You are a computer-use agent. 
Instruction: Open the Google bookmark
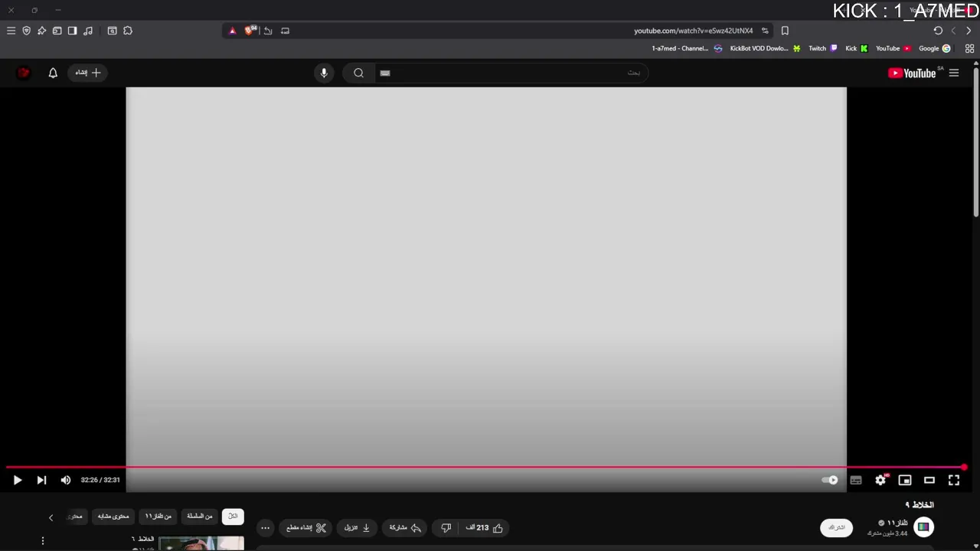click(x=935, y=48)
